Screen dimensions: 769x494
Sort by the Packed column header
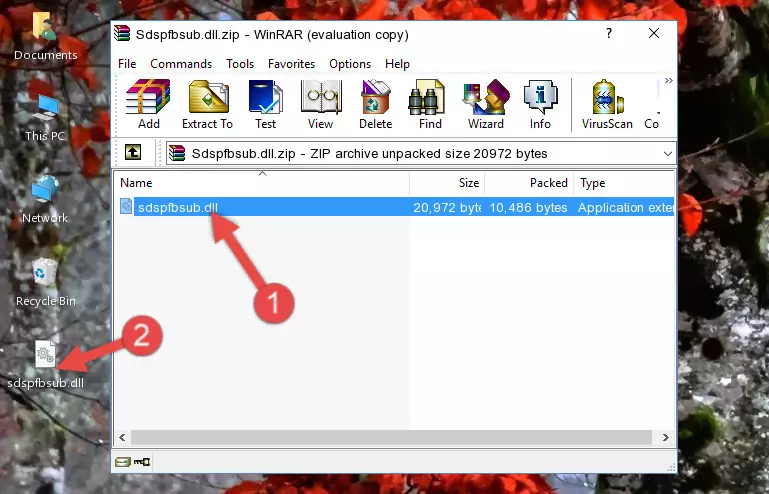coord(529,183)
